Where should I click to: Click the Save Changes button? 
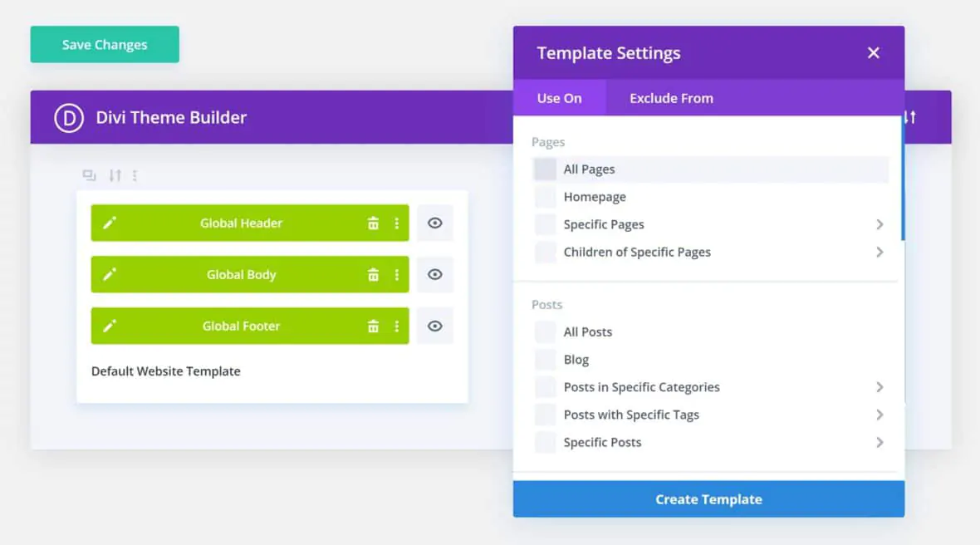pyautogui.click(x=105, y=45)
